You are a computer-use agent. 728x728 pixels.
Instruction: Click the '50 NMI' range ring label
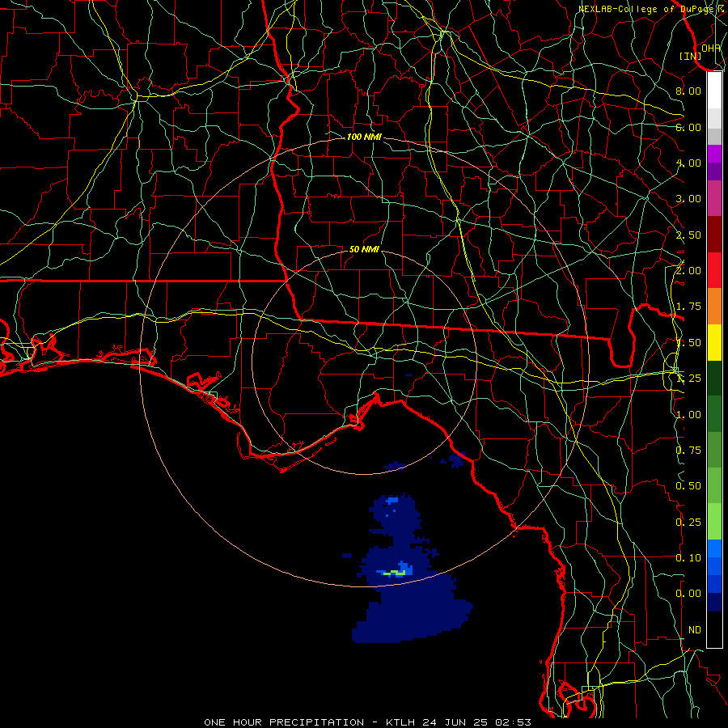click(364, 249)
